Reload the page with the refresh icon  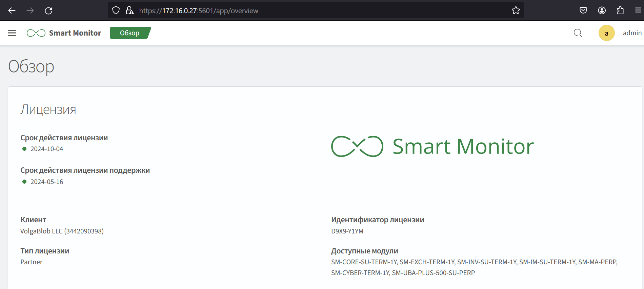point(48,11)
